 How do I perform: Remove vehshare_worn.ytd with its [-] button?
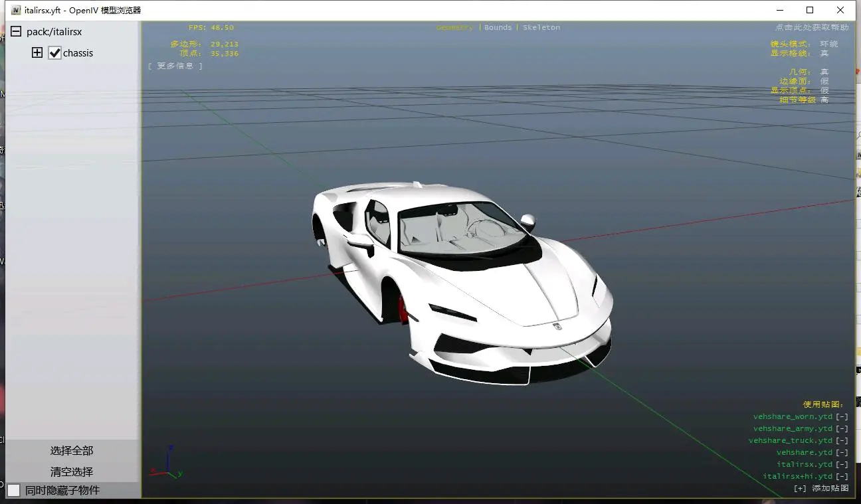[x=842, y=417]
